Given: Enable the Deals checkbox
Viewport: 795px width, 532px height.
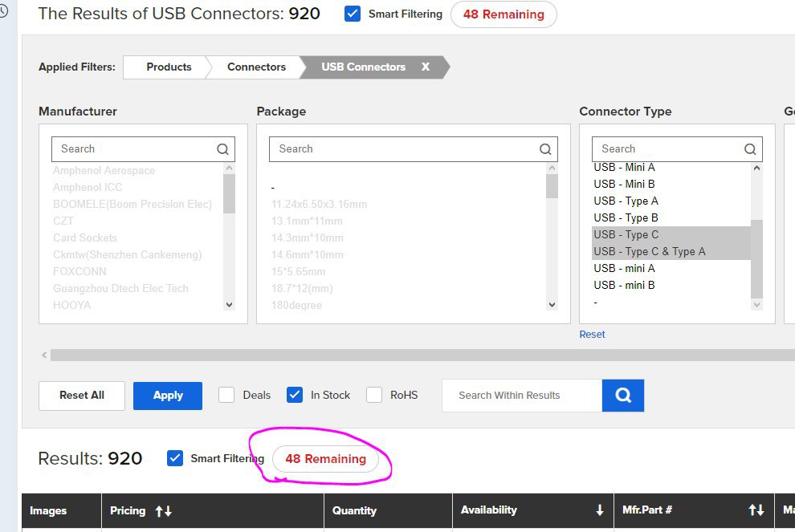Looking at the screenshot, I should tap(226, 396).
